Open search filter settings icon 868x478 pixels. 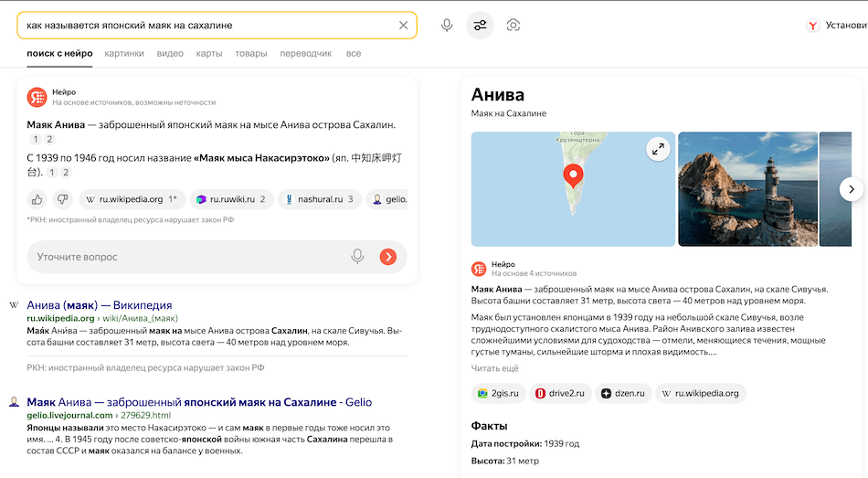tap(480, 26)
